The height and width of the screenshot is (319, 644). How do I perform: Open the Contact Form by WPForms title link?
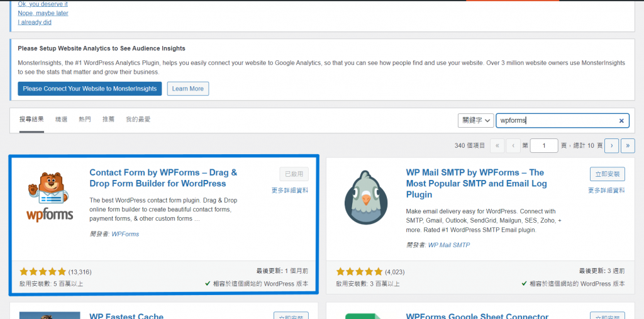(x=164, y=178)
